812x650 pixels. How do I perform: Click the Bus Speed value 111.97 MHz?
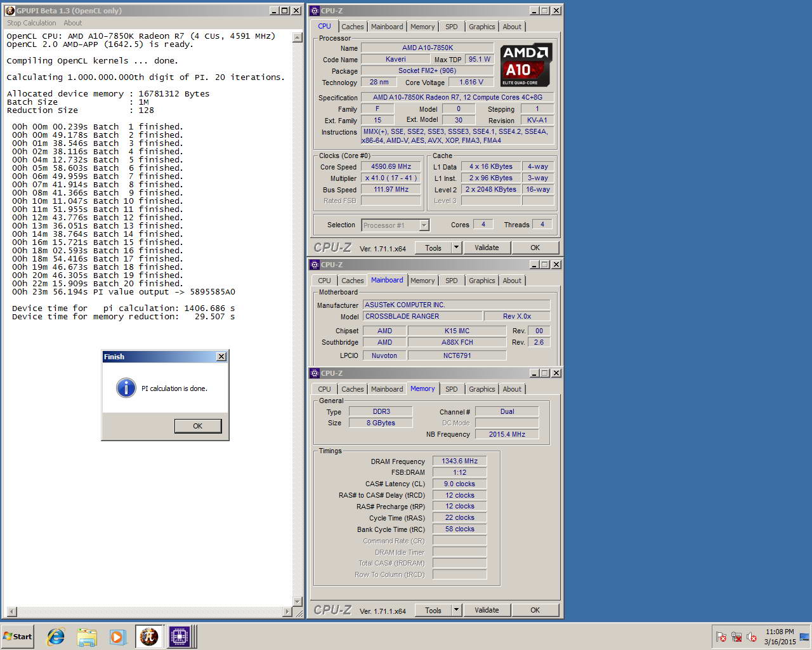pyautogui.click(x=391, y=189)
